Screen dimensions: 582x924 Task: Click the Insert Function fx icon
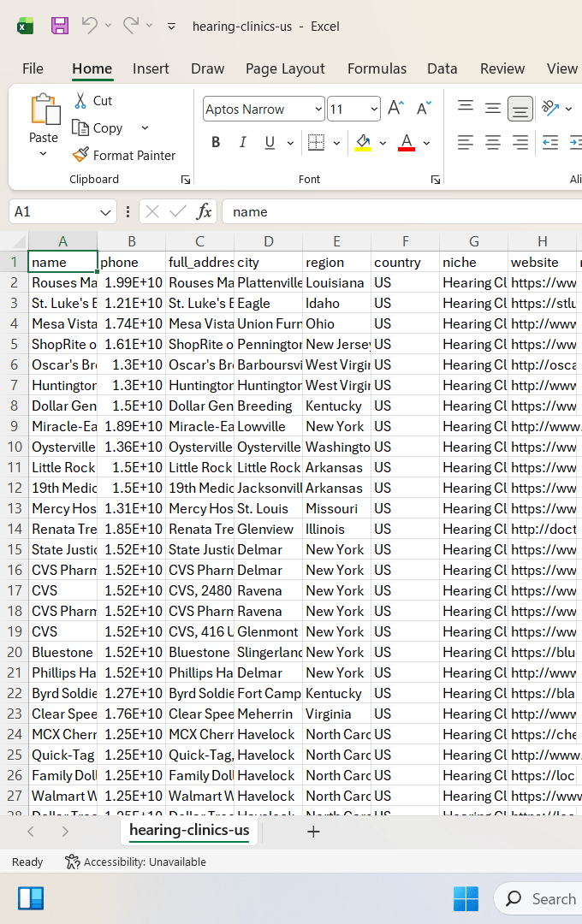tap(204, 211)
